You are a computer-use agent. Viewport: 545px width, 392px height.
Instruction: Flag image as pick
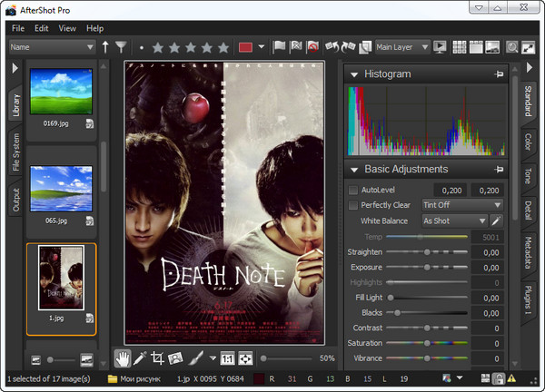279,47
